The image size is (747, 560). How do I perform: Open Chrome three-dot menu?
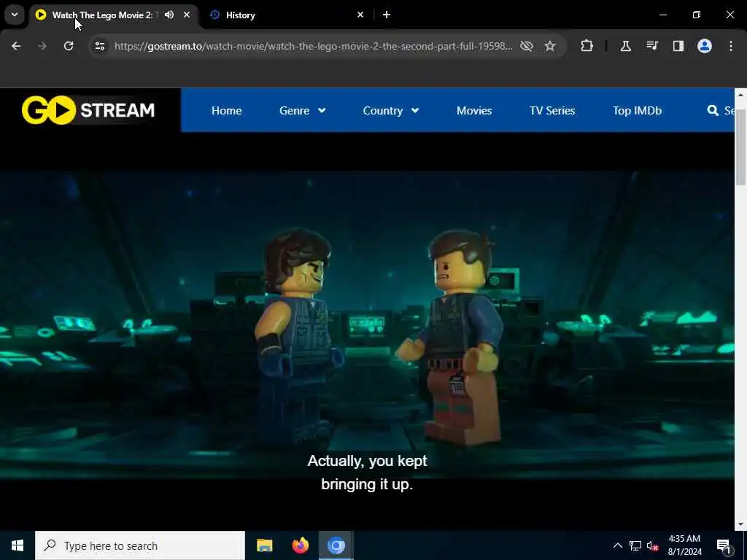(731, 46)
